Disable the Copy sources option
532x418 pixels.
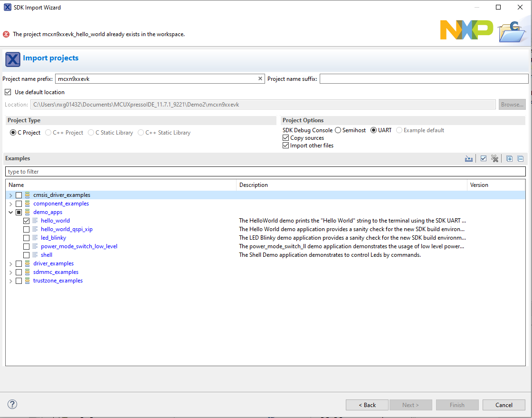pyautogui.click(x=285, y=138)
